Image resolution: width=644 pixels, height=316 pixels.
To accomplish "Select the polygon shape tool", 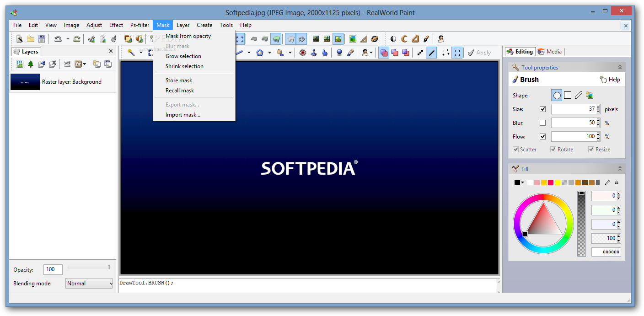I will click(260, 53).
